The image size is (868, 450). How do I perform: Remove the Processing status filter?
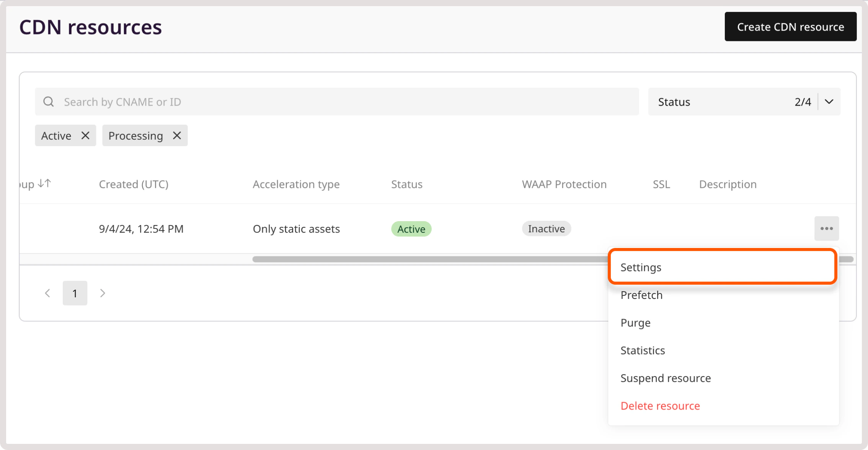[177, 135]
